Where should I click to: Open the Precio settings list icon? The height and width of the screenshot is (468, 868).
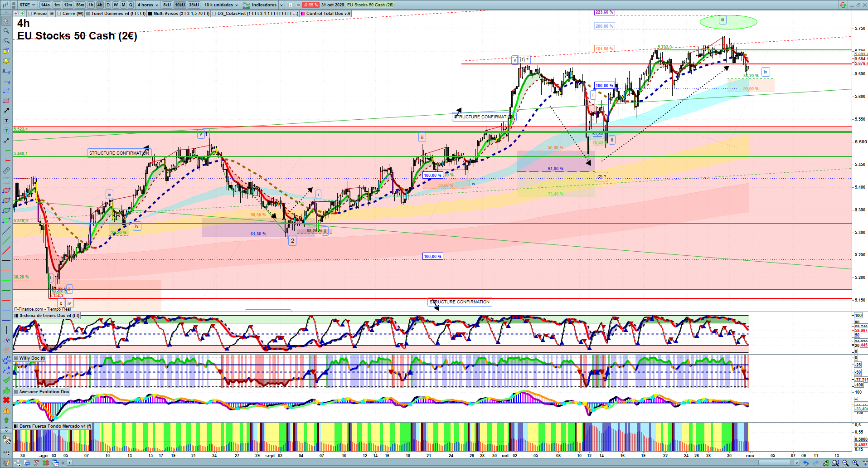(x=52, y=14)
